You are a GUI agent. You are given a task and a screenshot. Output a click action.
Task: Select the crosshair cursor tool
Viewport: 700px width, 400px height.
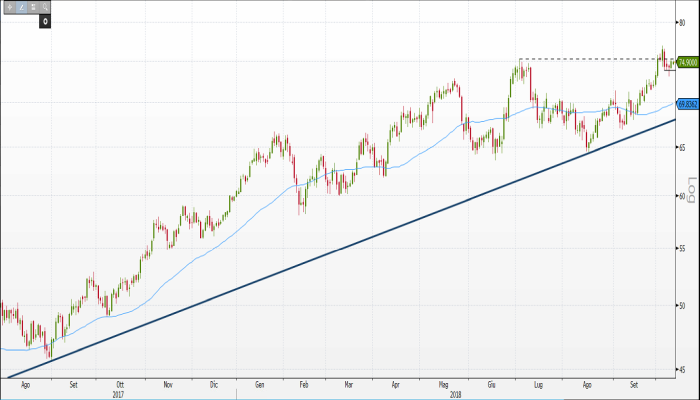10,7
